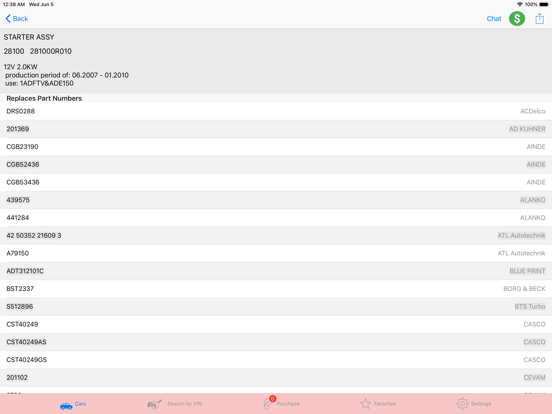Tap the use: 1ADFTV&ADE150 line

(x=39, y=83)
